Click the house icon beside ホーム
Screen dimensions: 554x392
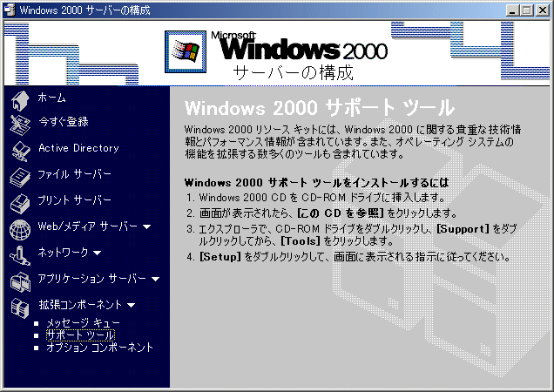point(20,100)
